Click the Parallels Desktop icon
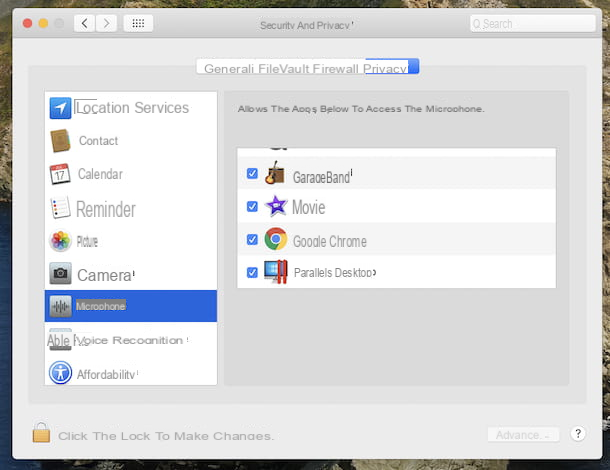 click(x=276, y=272)
